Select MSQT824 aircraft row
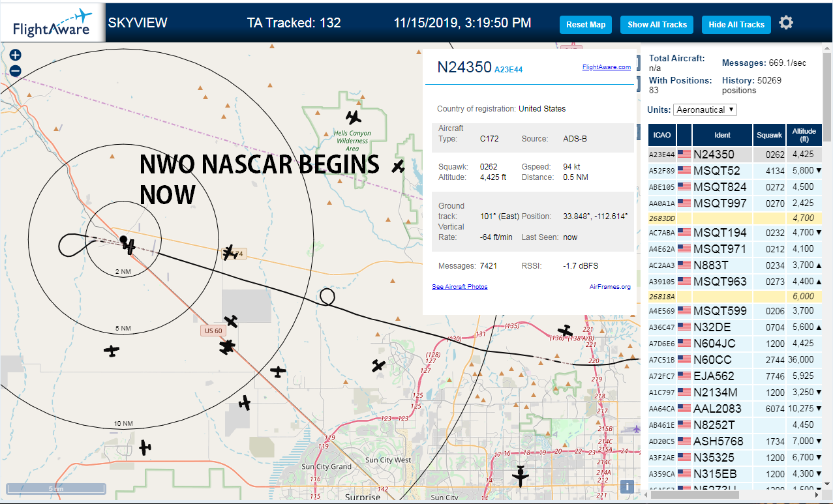The image size is (833, 504). click(735, 187)
